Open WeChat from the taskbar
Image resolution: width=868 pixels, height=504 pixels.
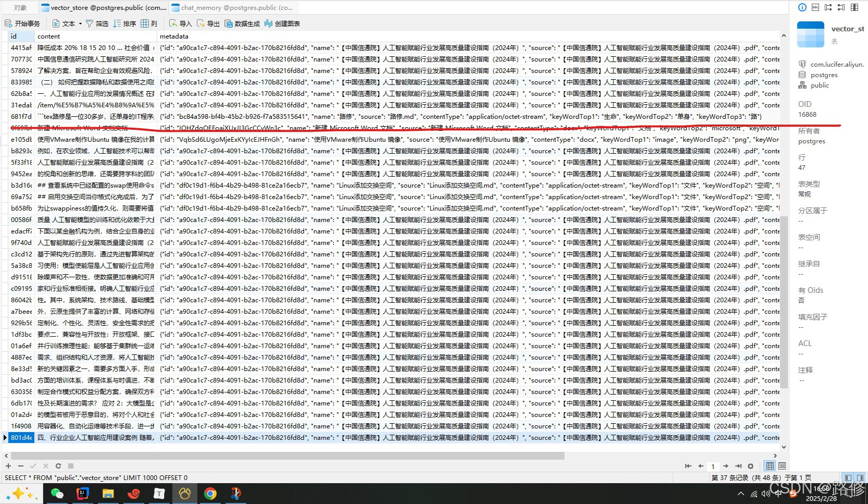57,494
